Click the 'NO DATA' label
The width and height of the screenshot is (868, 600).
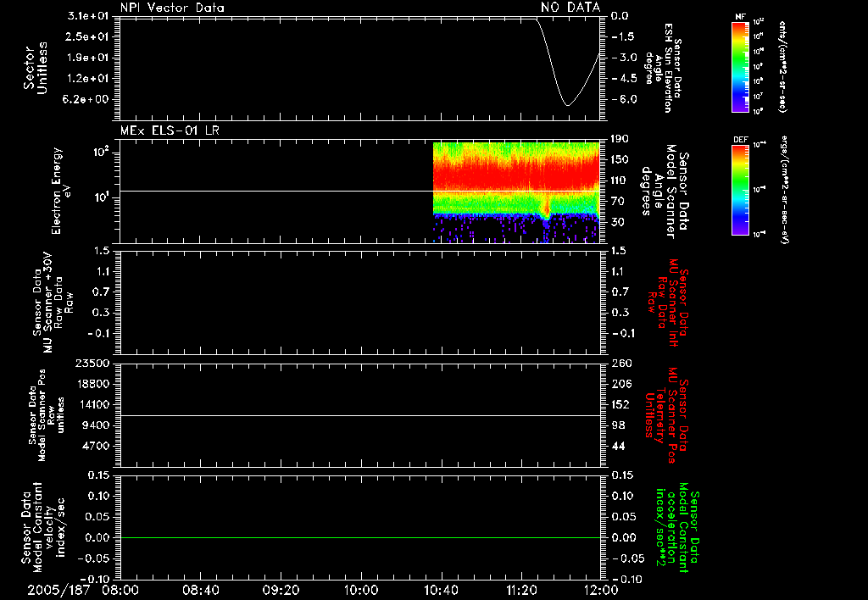click(570, 7)
